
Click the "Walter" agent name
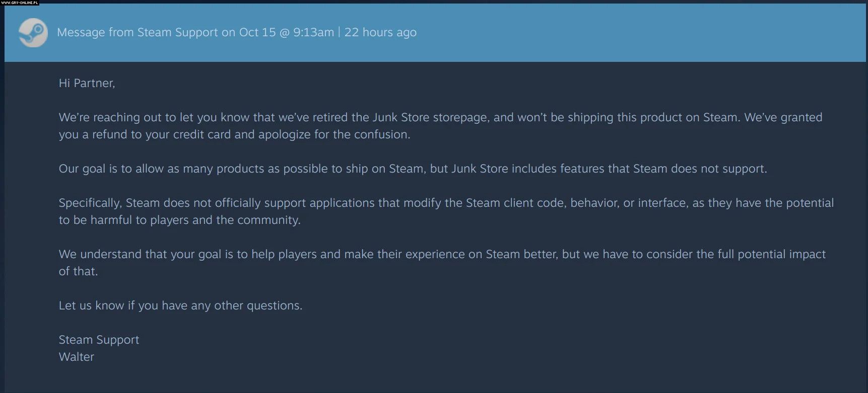point(77,357)
